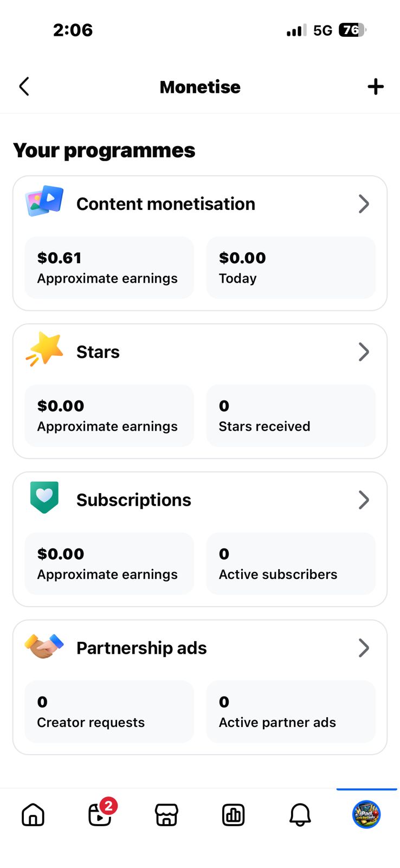
Task: Tap the Stars programme star icon
Action: click(x=44, y=349)
